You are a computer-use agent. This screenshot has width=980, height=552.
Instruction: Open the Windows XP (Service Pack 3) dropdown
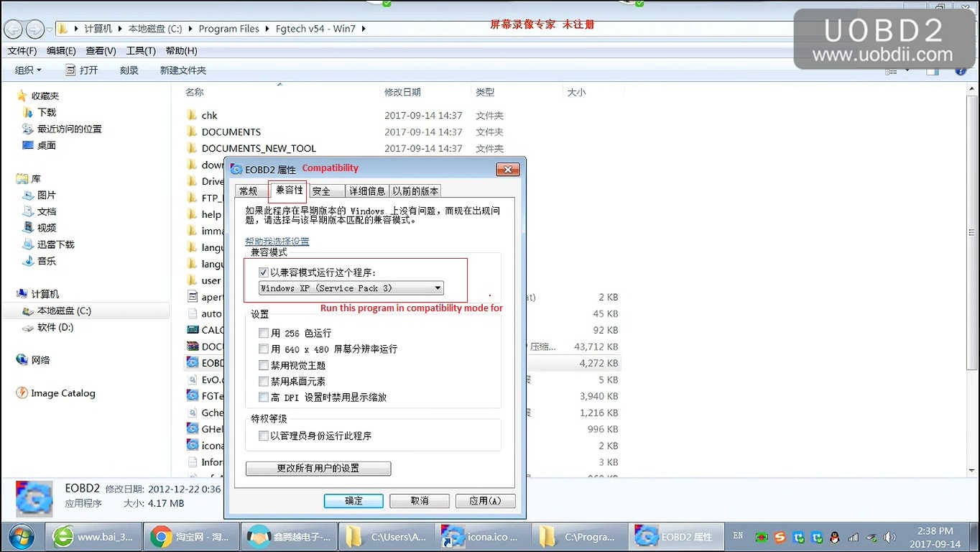[x=351, y=288]
